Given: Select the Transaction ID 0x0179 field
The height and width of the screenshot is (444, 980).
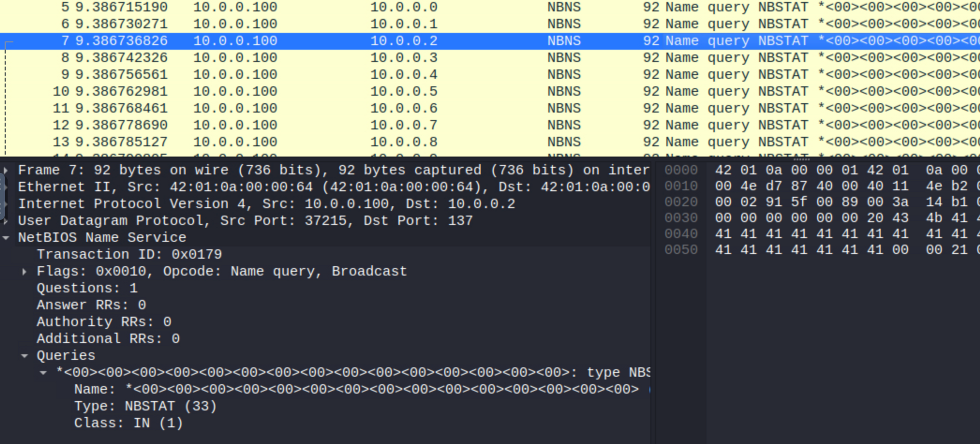Looking at the screenshot, I should (129, 254).
